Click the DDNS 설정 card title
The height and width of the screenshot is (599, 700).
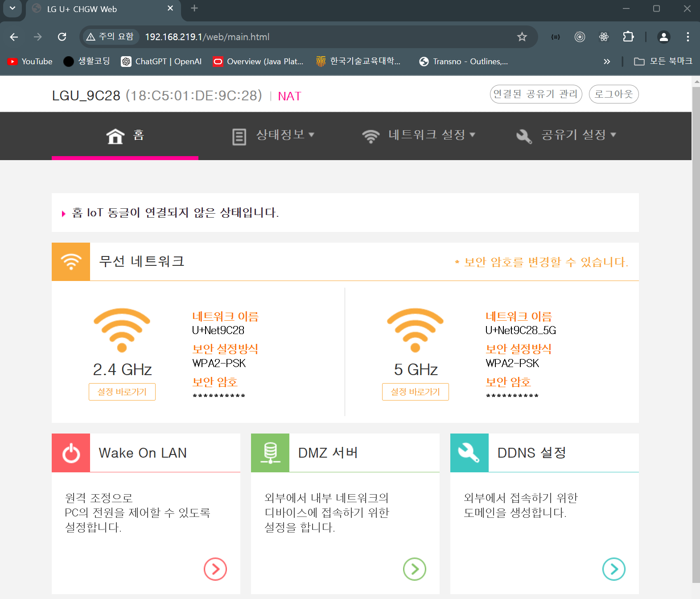532,453
